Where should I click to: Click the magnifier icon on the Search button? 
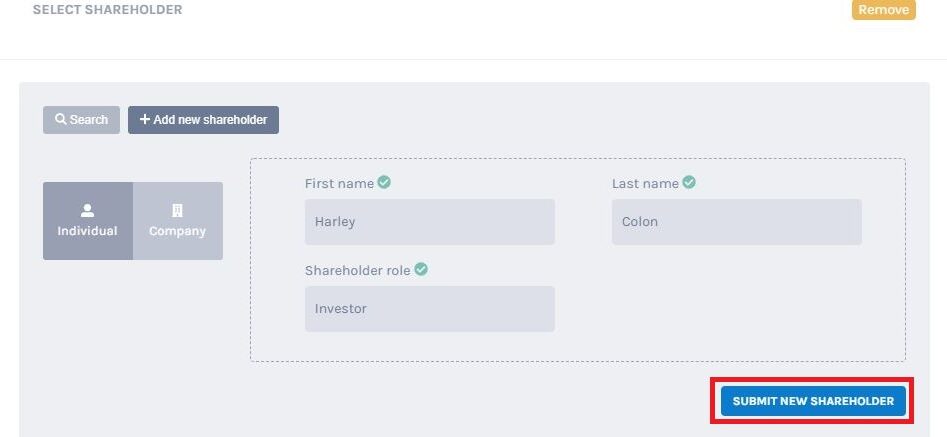pos(60,120)
